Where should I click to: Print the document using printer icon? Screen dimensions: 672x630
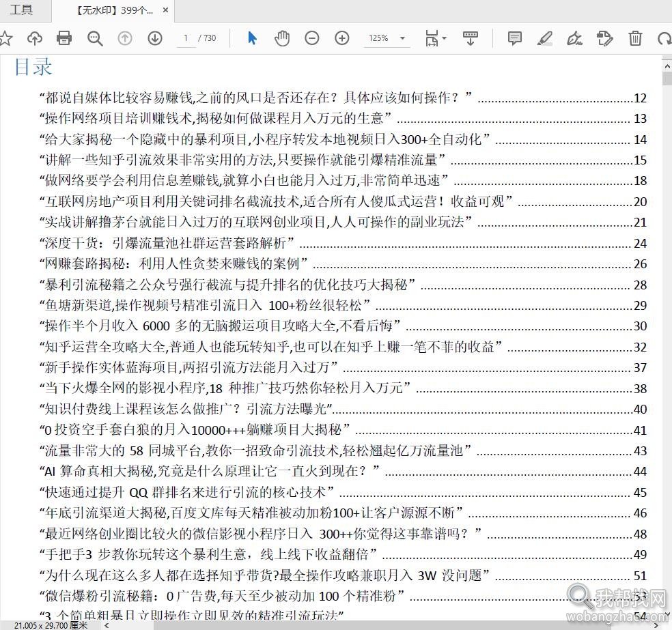[x=64, y=38]
